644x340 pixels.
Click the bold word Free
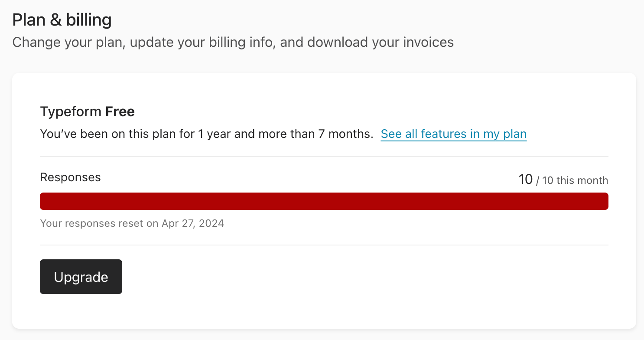pos(120,112)
